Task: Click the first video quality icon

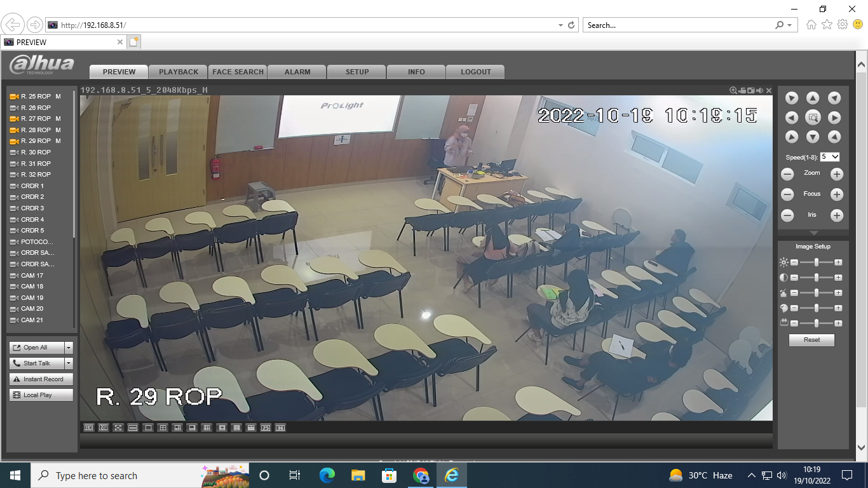Action: (88, 428)
